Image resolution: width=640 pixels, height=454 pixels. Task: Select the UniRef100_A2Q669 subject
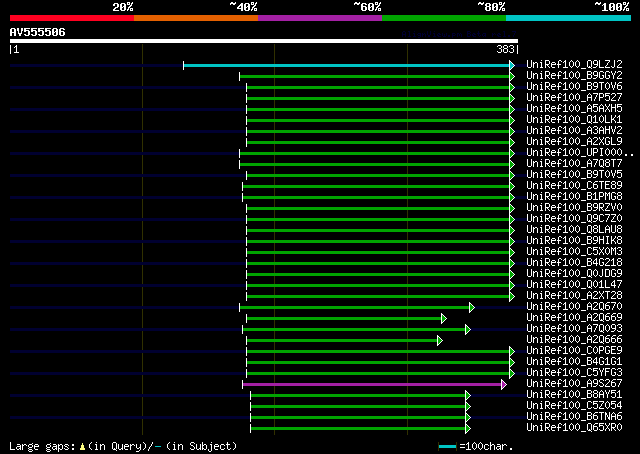tap(574, 318)
